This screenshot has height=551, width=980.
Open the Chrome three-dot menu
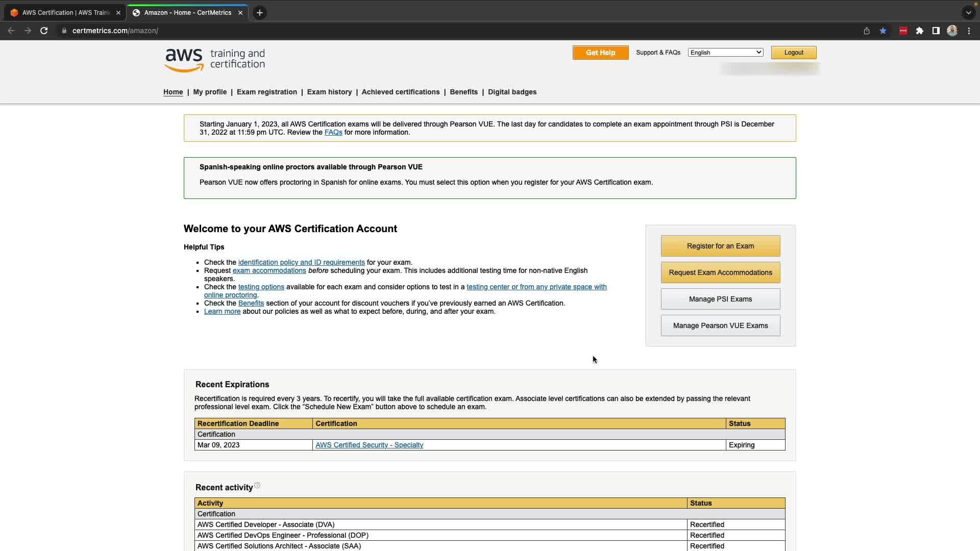(969, 31)
